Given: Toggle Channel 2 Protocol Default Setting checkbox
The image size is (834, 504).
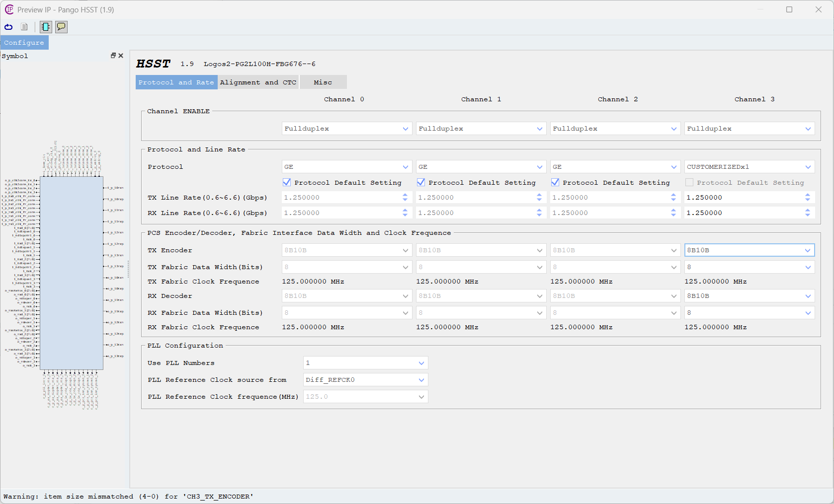Looking at the screenshot, I should click(x=555, y=182).
